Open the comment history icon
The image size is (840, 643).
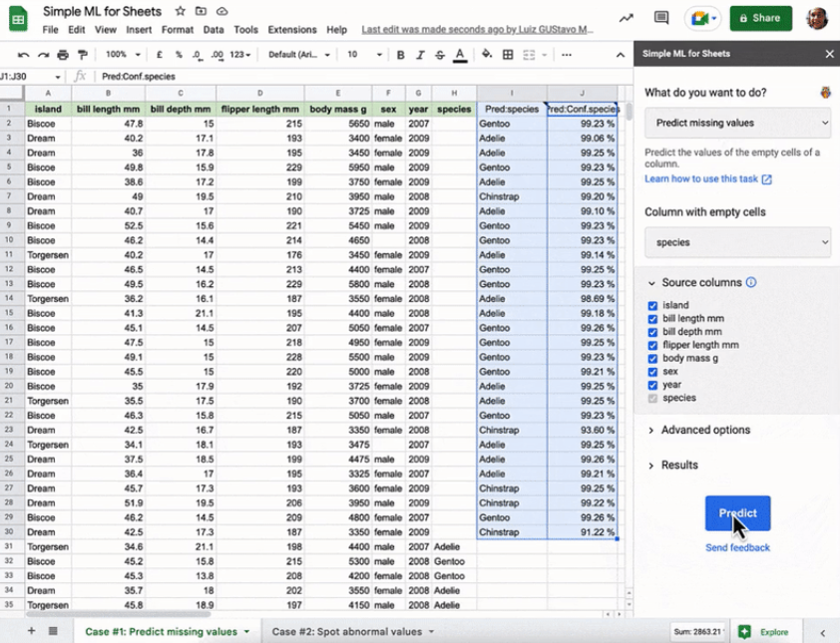point(661,18)
